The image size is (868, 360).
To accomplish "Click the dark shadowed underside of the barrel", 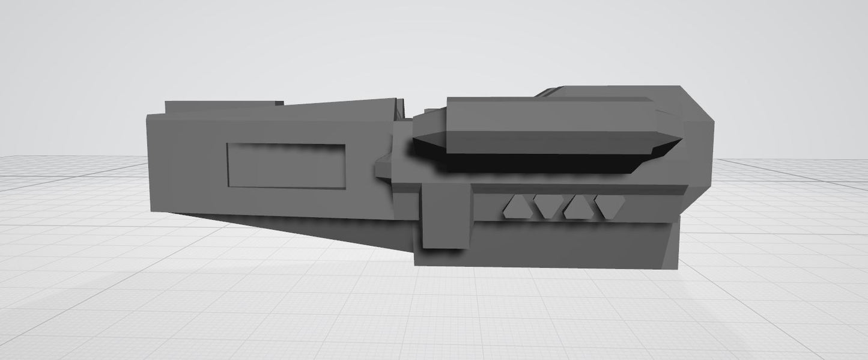I will click(541, 162).
